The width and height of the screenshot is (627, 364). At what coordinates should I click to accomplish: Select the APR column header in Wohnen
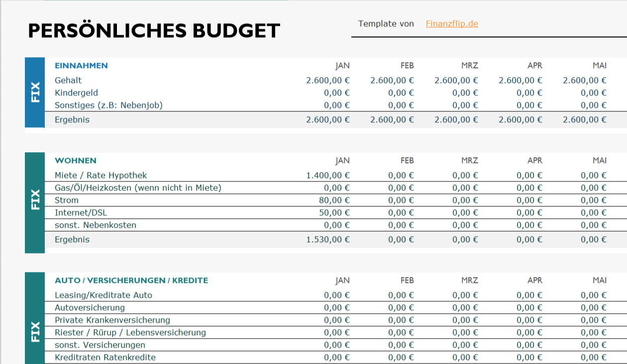534,161
